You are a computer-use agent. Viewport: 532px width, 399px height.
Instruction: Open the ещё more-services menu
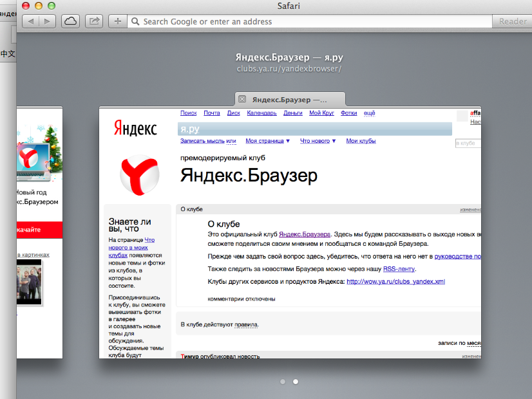[x=369, y=113]
